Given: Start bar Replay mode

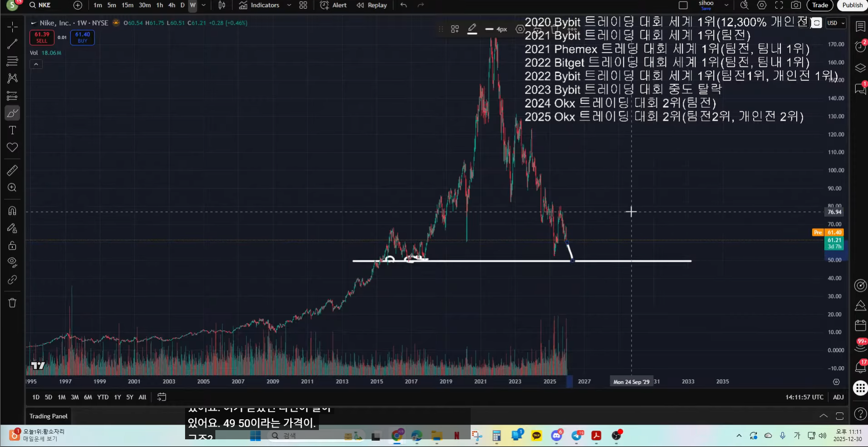Looking at the screenshot, I should [372, 5].
